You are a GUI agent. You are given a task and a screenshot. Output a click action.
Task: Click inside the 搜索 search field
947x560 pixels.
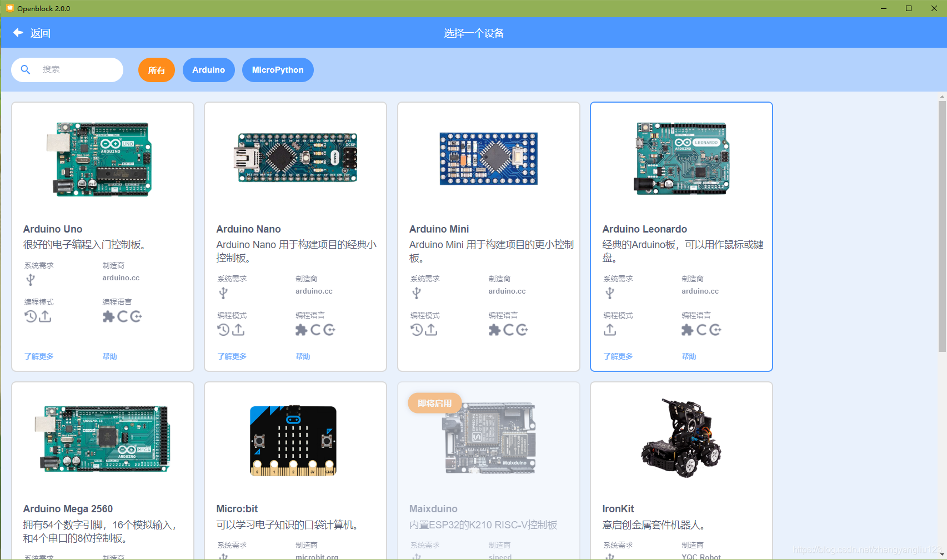click(x=72, y=70)
